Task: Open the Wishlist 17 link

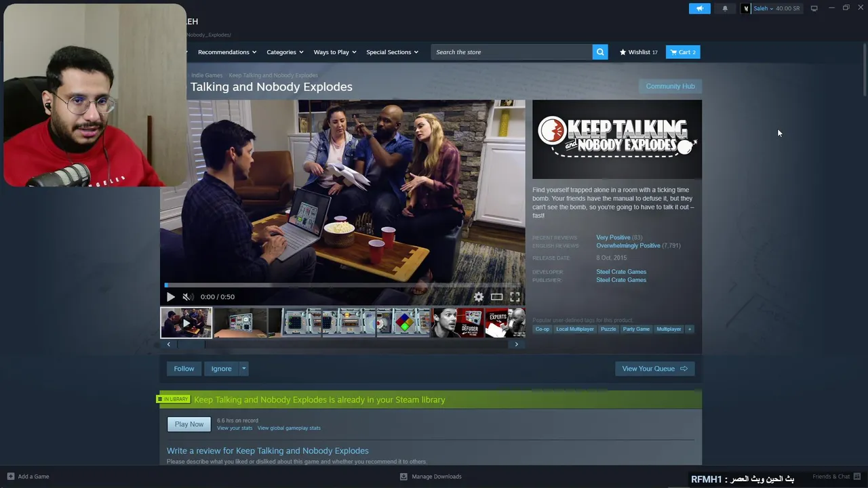Action: (638, 52)
